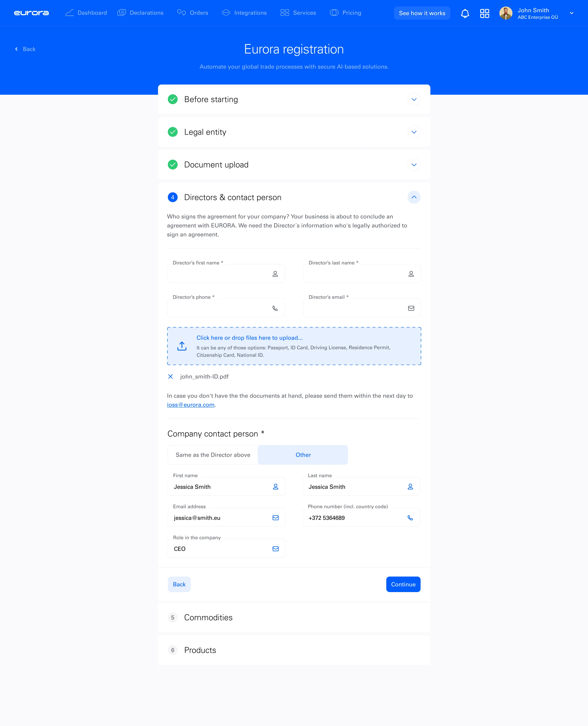Click the upload arrow icon
The width and height of the screenshot is (588, 726).
[x=182, y=346]
